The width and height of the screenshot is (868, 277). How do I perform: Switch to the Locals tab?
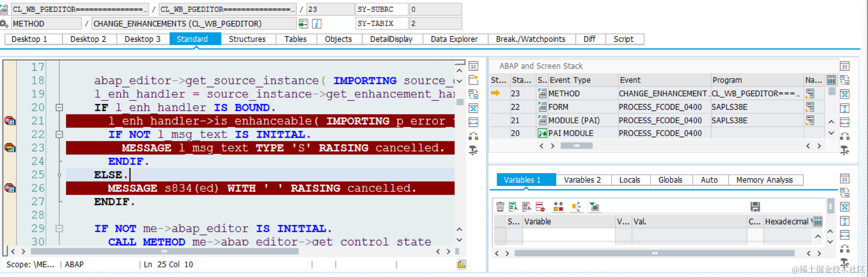click(630, 180)
